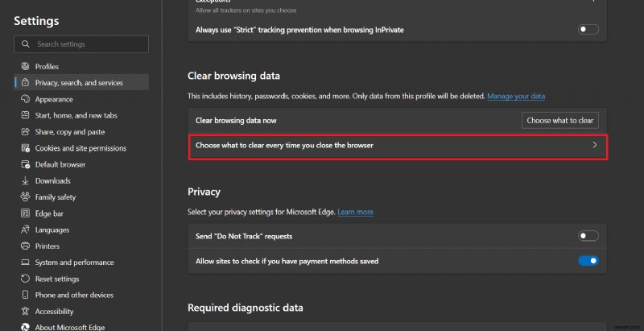
Task: Open Phone and other devices settings
Action: (x=74, y=295)
